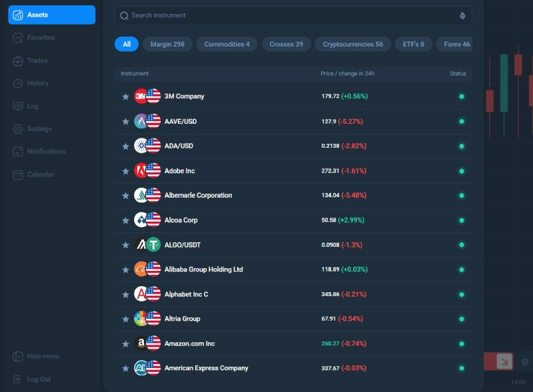Favorite Adobe Inc with its star
Image resolution: width=533 pixels, height=392 pixels.
[x=125, y=171]
